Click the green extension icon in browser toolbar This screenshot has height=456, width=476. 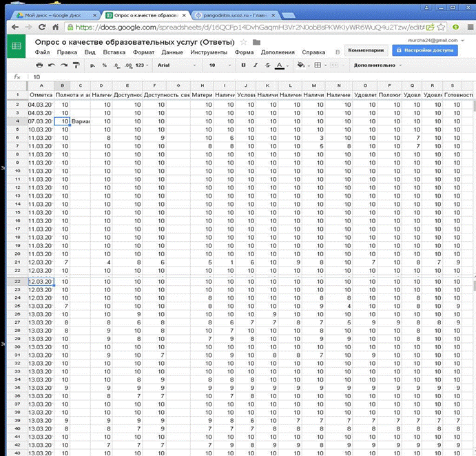pos(455,27)
